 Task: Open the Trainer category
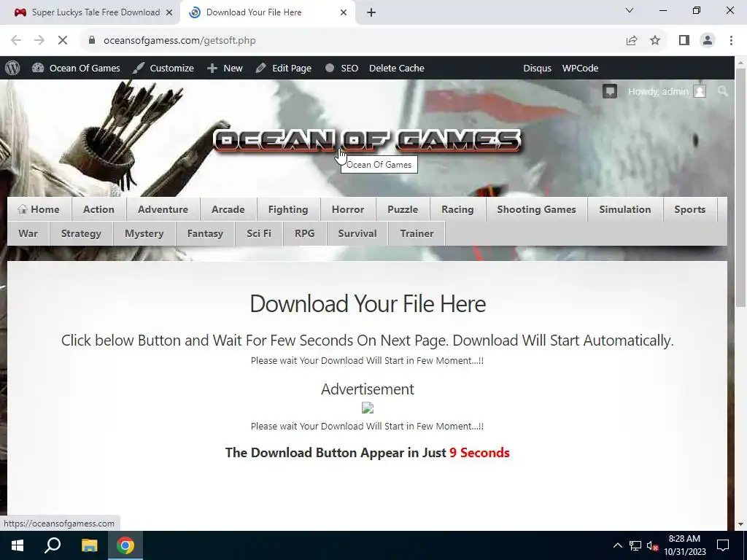coord(417,234)
